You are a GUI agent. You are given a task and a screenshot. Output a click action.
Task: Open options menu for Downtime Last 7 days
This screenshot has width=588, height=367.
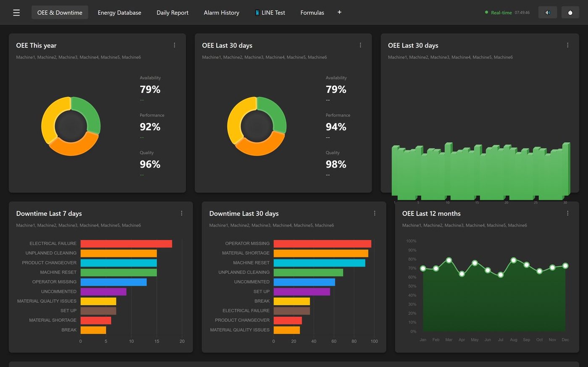pos(181,213)
